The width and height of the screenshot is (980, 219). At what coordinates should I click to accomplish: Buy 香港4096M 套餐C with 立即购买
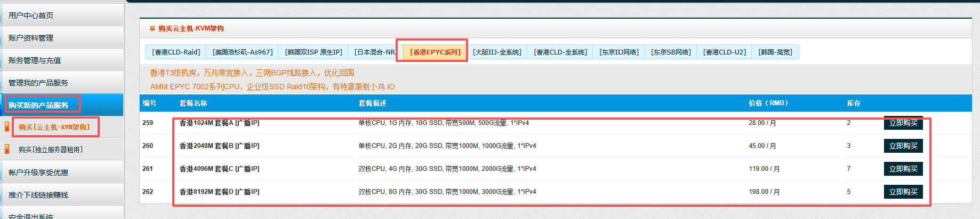(x=903, y=169)
